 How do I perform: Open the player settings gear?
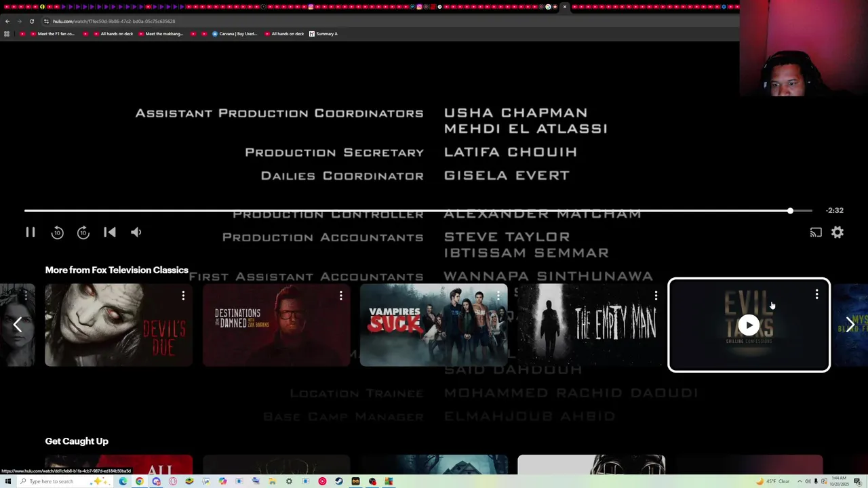click(x=837, y=232)
